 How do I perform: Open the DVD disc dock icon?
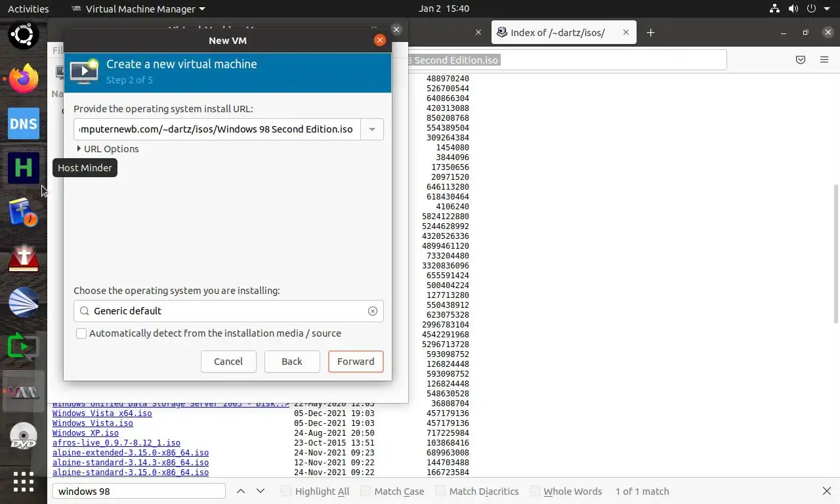(24, 436)
